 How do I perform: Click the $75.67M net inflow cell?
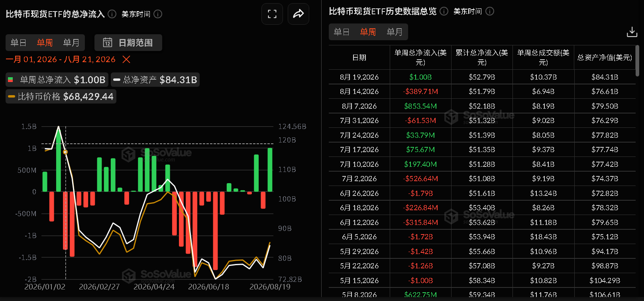[420, 150]
